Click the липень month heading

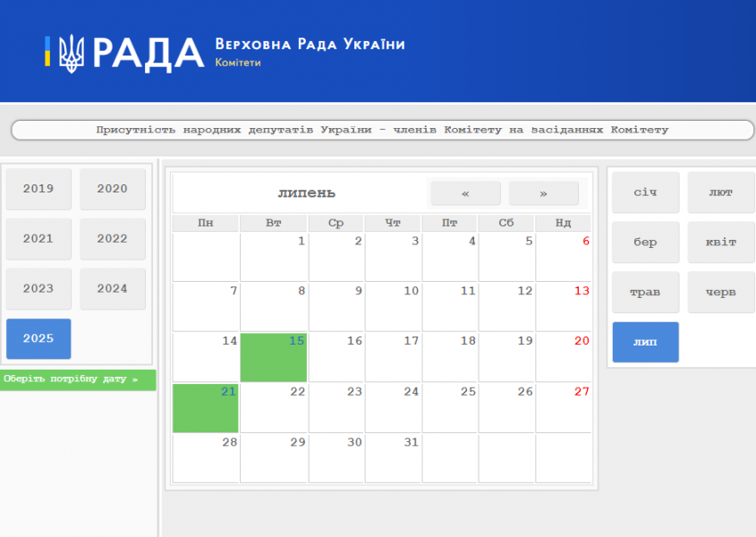click(307, 193)
